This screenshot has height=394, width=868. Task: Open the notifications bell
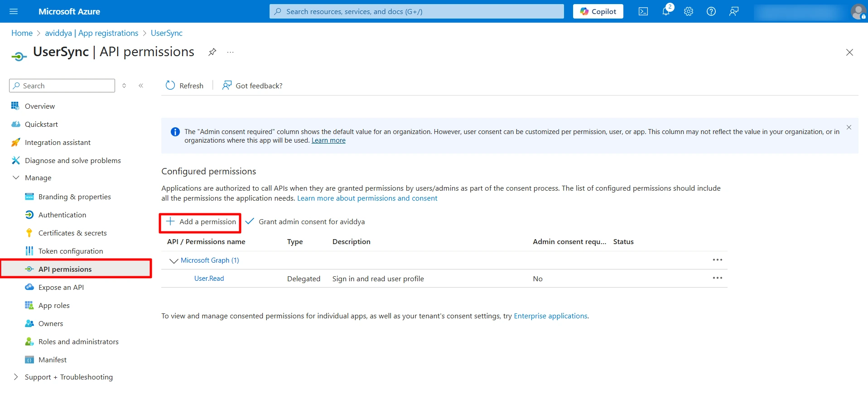666,11
